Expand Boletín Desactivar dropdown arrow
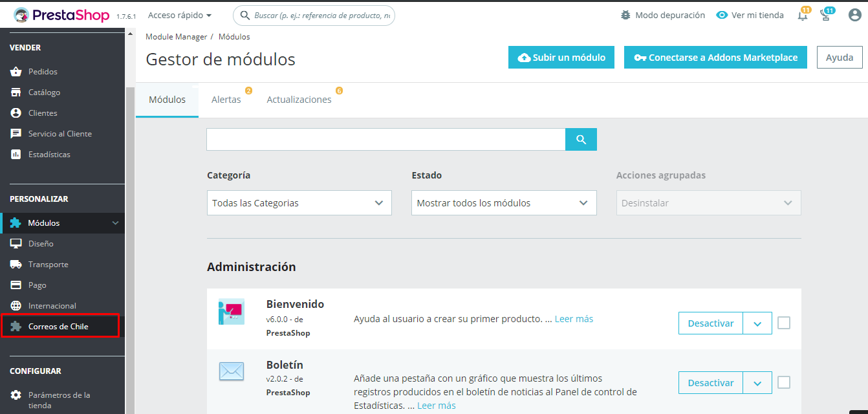The width and height of the screenshot is (868, 414). tap(757, 383)
